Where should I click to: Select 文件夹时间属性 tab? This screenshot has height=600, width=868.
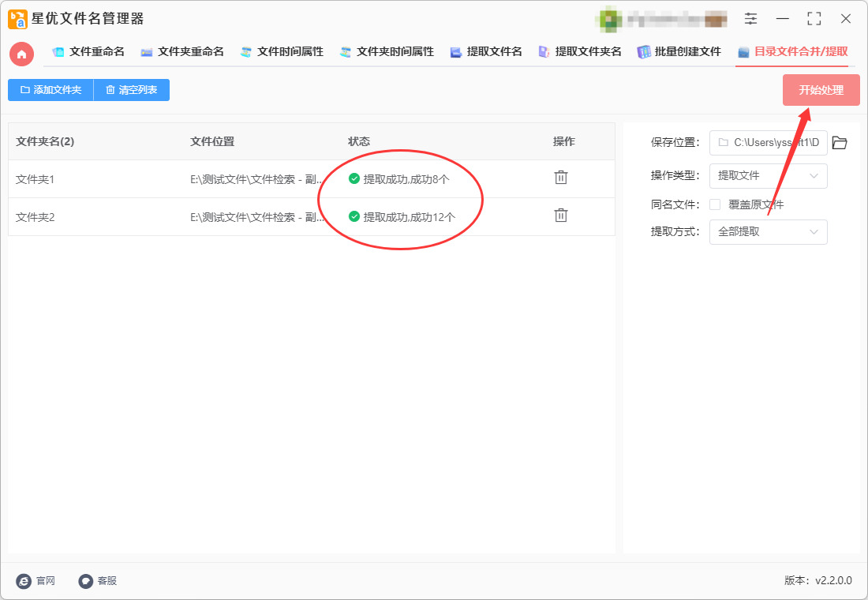tap(387, 51)
